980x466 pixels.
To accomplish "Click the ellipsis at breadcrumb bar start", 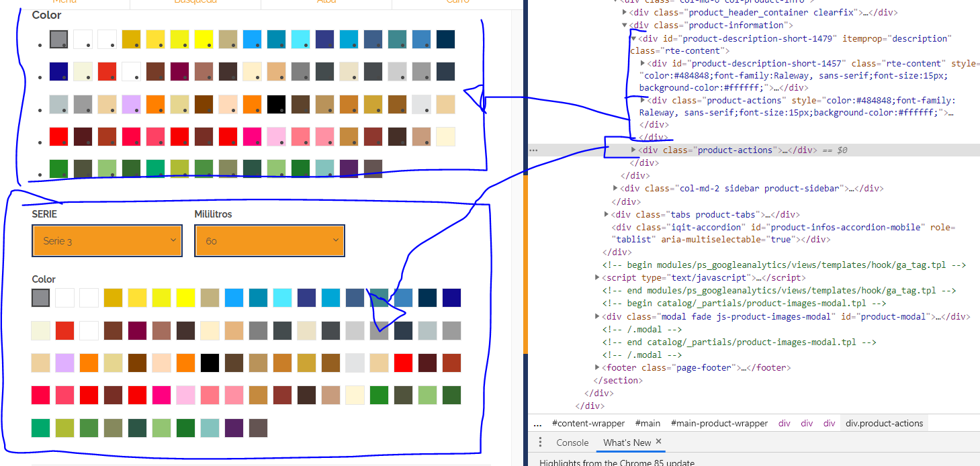I will click(x=537, y=424).
